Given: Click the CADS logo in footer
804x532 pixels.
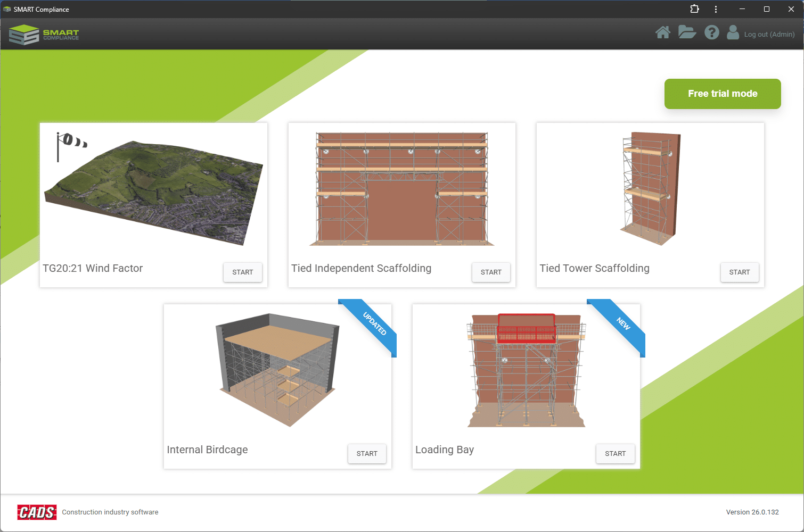Looking at the screenshot, I should 37,512.
